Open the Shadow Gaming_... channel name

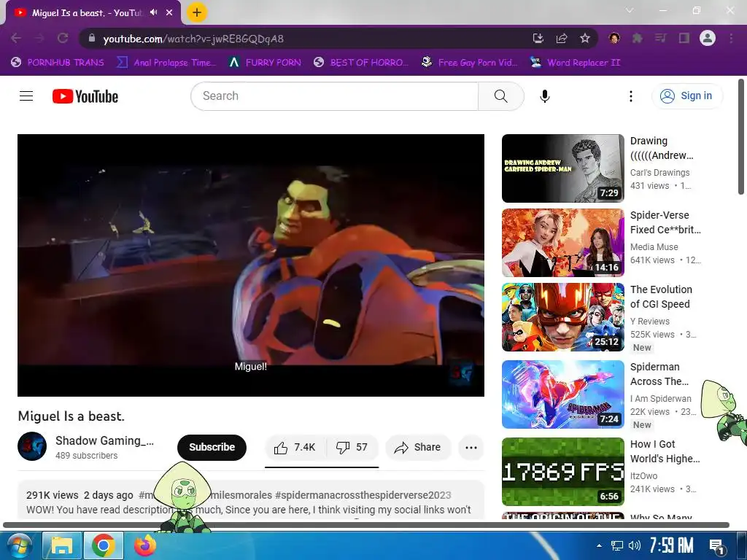pyautogui.click(x=104, y=440)
